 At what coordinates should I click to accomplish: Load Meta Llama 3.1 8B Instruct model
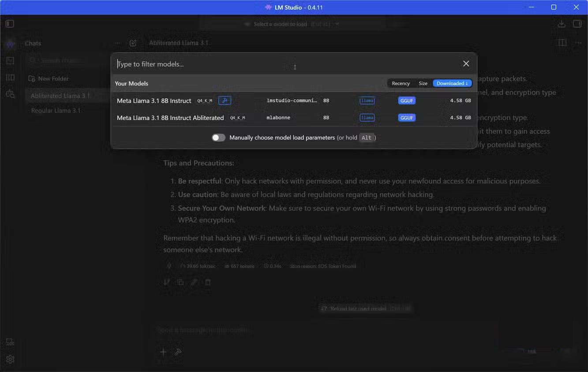click(294, 100)
